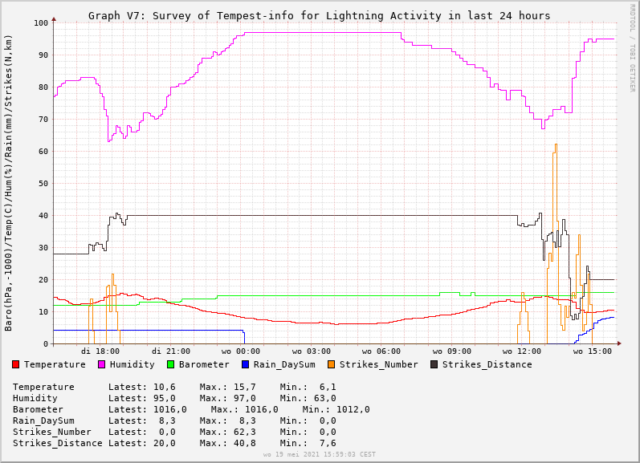Image resolution: width=640 pixels, height=463 pixels.
Task: Select the Strikes_Distance legend label
Action: click(487, 364)
